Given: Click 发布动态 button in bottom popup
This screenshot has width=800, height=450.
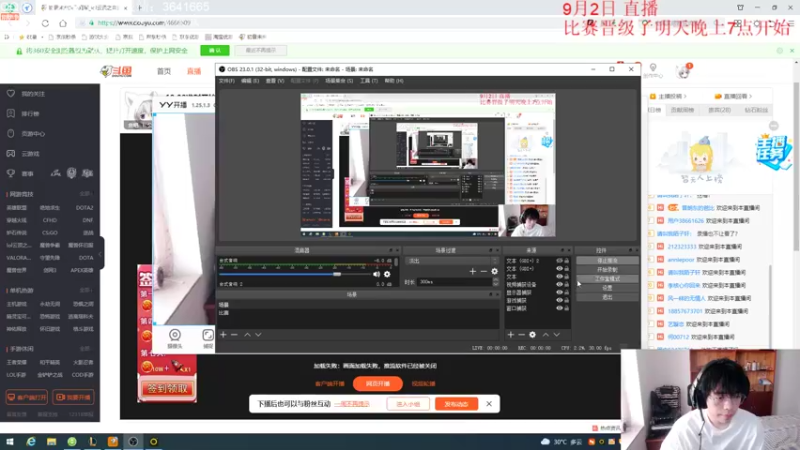Looking at the screenshot, I should 457,404.
